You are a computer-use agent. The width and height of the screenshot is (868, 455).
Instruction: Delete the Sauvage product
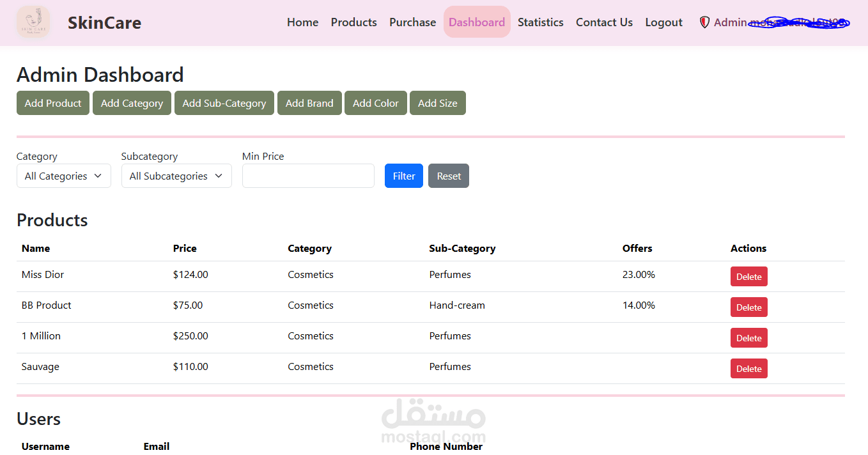748,369
